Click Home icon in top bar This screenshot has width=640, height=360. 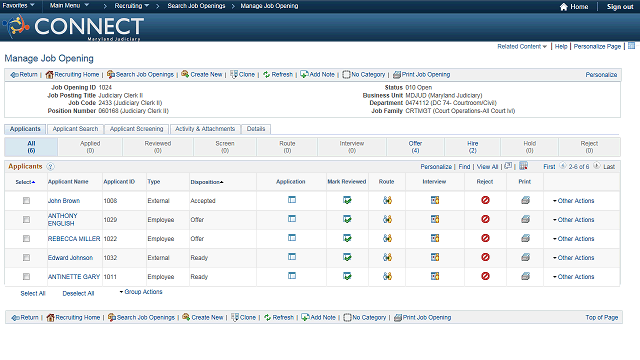[x=564, y=7]
